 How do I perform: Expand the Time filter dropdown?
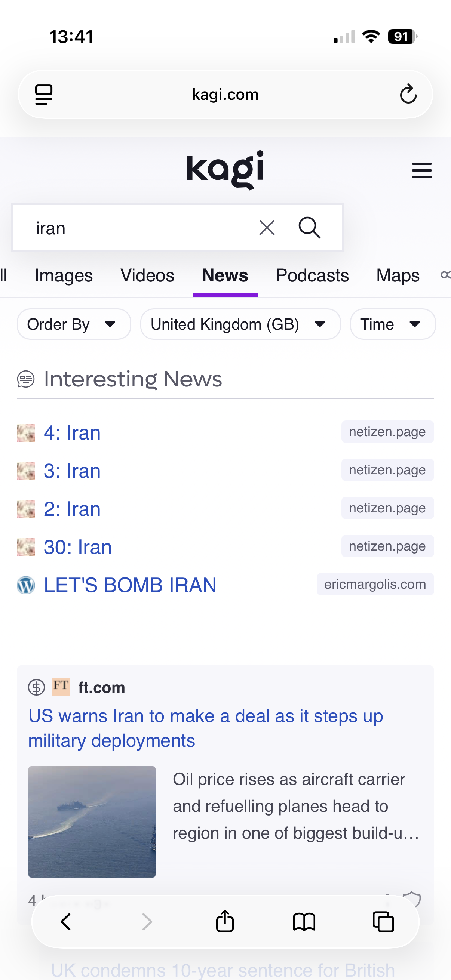coord(392,324)
